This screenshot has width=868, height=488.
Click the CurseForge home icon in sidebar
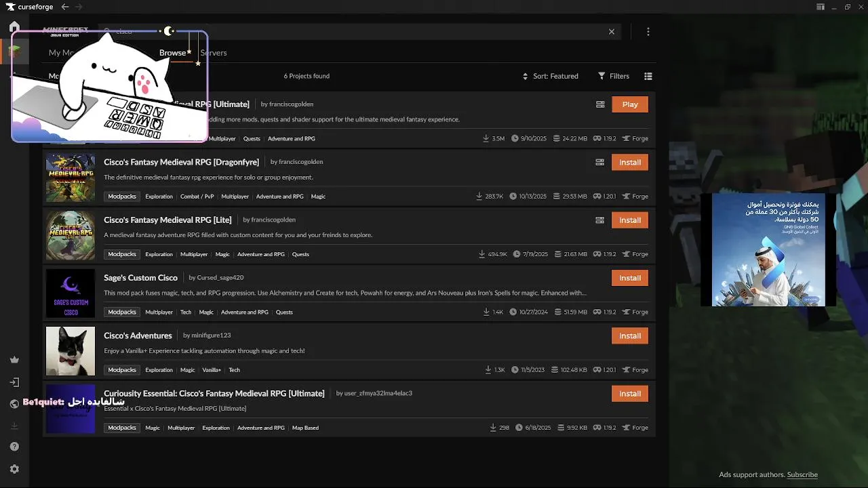point(14,28)
